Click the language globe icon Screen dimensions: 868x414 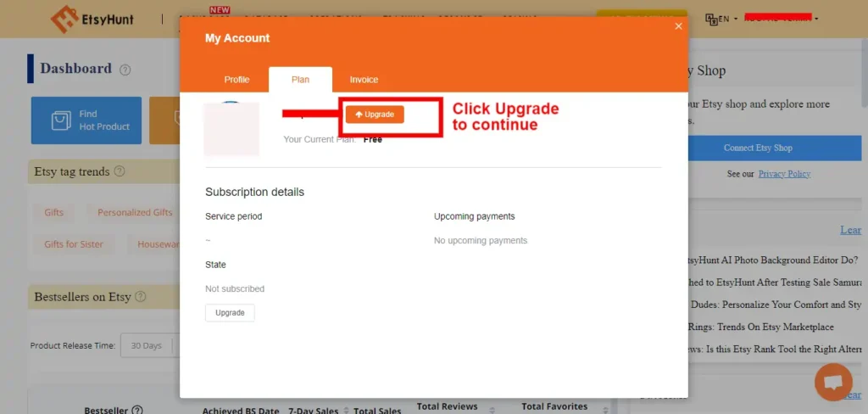(x=711, y=19)
